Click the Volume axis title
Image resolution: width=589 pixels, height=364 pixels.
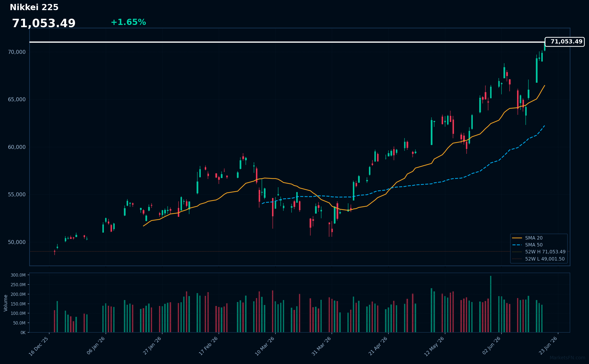click(x=6, y=303)
